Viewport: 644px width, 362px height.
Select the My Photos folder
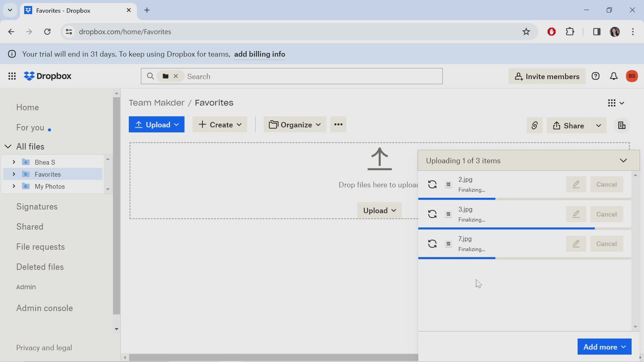[x=50, y=186]
